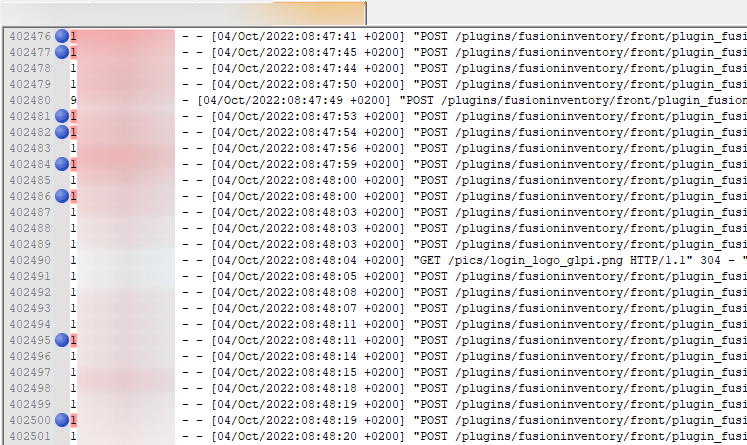
Task: Click line number 402497
Action: 30,372
